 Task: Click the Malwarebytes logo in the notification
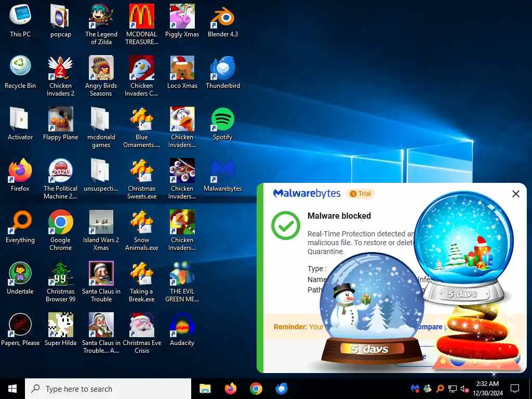click(307, 193)
